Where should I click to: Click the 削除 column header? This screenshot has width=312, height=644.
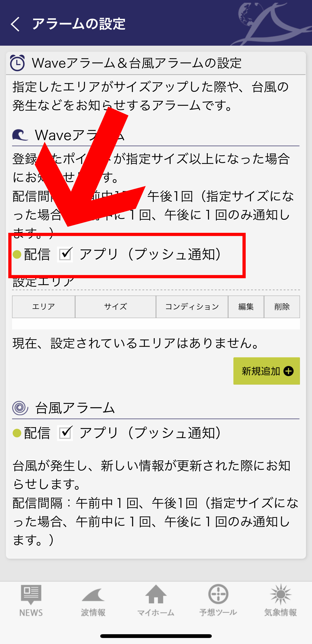pos(282,307)
